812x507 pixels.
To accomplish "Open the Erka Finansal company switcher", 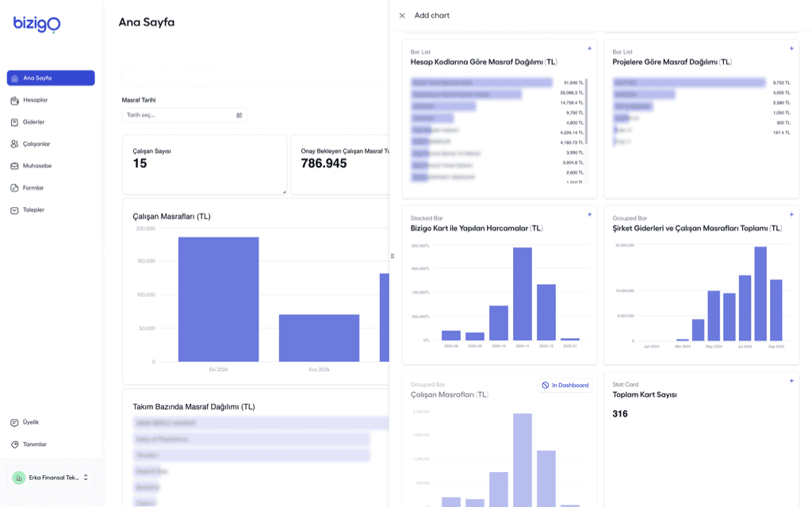I will pyautogui.click(x=50, y=477).
